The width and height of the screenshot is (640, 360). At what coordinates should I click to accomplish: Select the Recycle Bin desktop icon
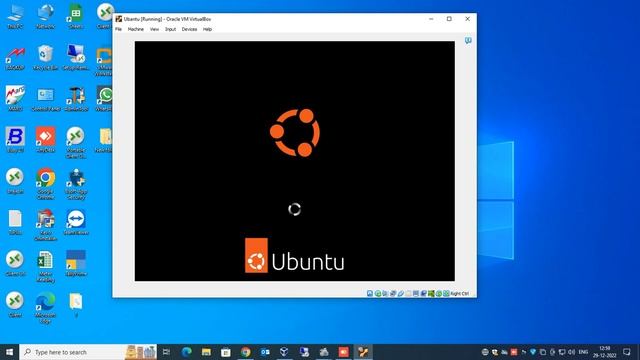[45, 58]
